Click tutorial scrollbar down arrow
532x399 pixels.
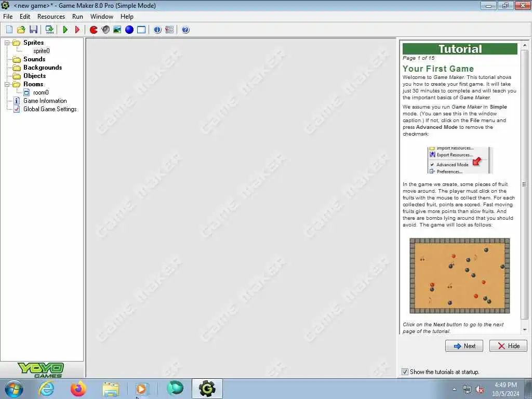[525, 329]
